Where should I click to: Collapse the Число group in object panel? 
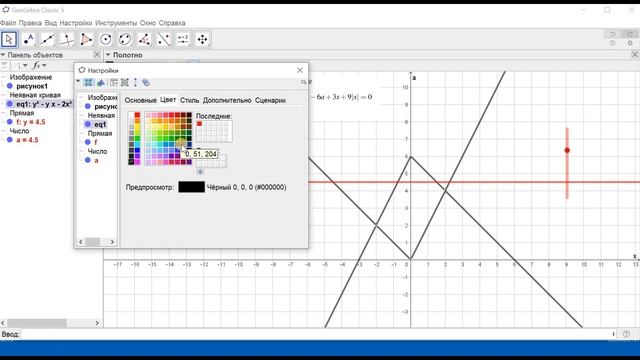(3, 131)
